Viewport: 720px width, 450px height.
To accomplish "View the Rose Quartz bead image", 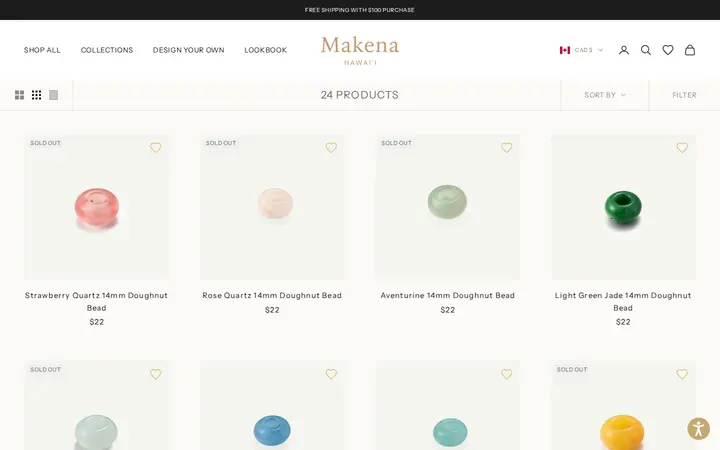I will (272, 207).
